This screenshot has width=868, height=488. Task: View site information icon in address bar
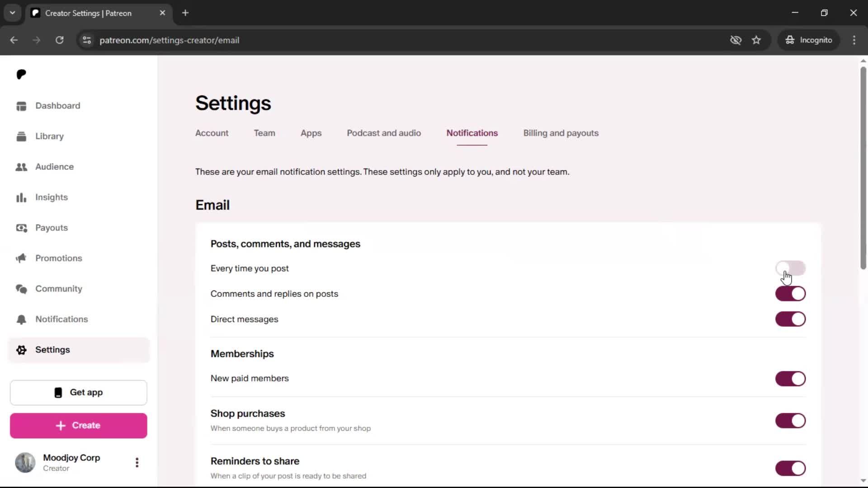click(87, 40)
